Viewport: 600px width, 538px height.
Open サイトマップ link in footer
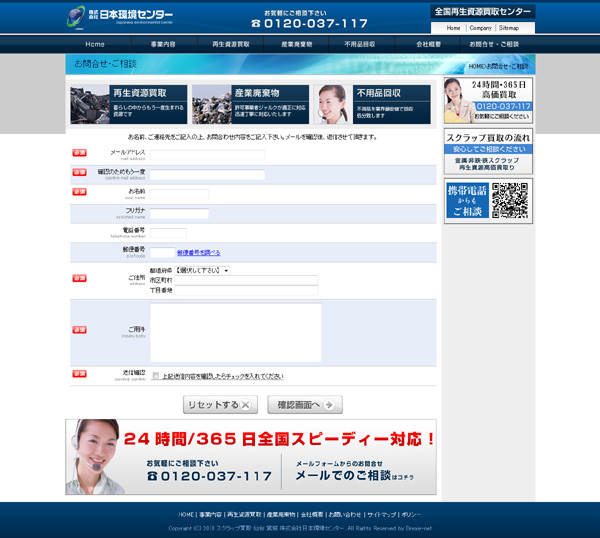[382, 515]
